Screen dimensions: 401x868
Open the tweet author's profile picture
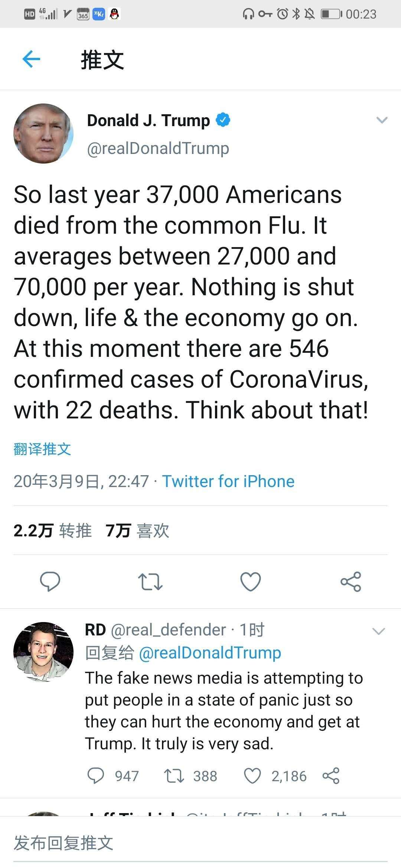click(43, 134)
